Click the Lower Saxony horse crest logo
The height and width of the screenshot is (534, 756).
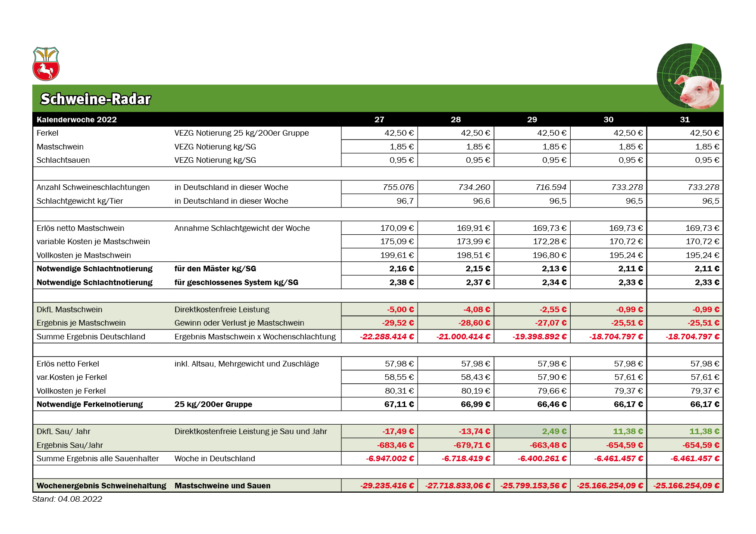[46, 64]
